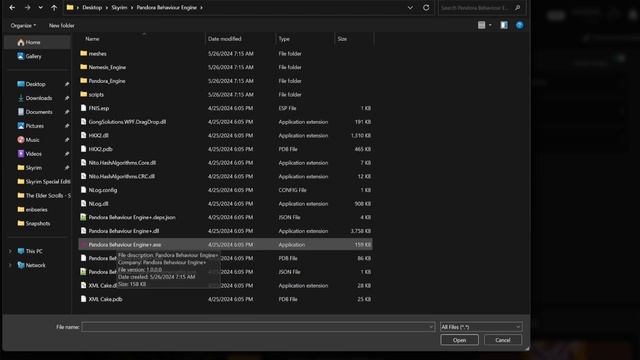Expand address bar history dropdown
The image size is (640, 360).
click(x=410, y=8)
